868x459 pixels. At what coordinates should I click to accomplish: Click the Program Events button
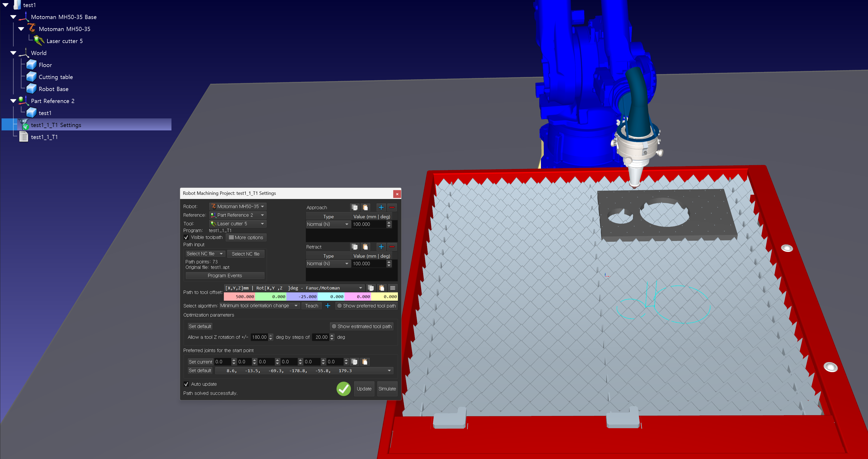[x=225, y=276]
